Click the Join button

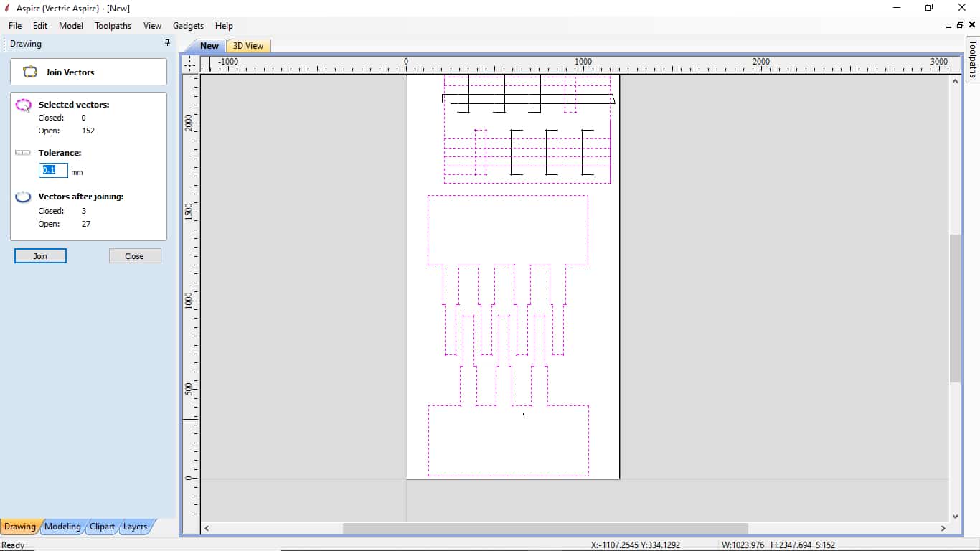[x=40, y=256]
